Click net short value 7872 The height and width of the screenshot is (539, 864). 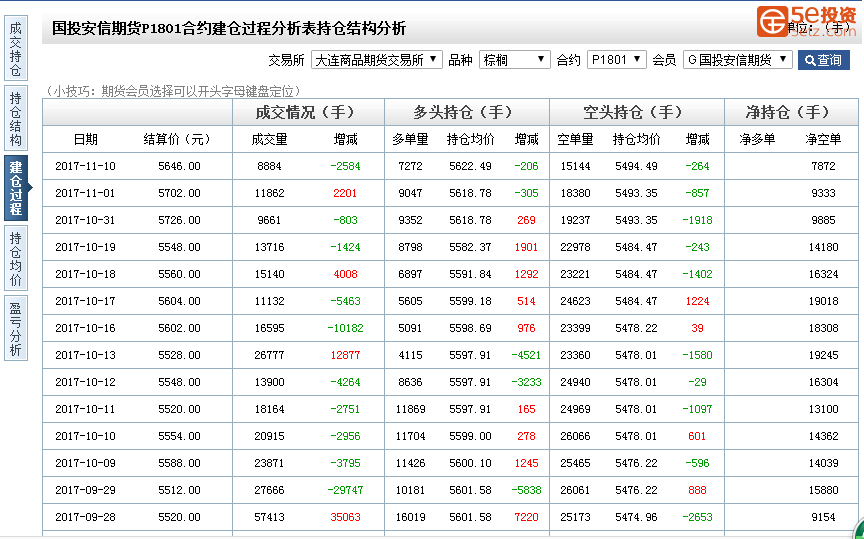(x=823, y=166)
